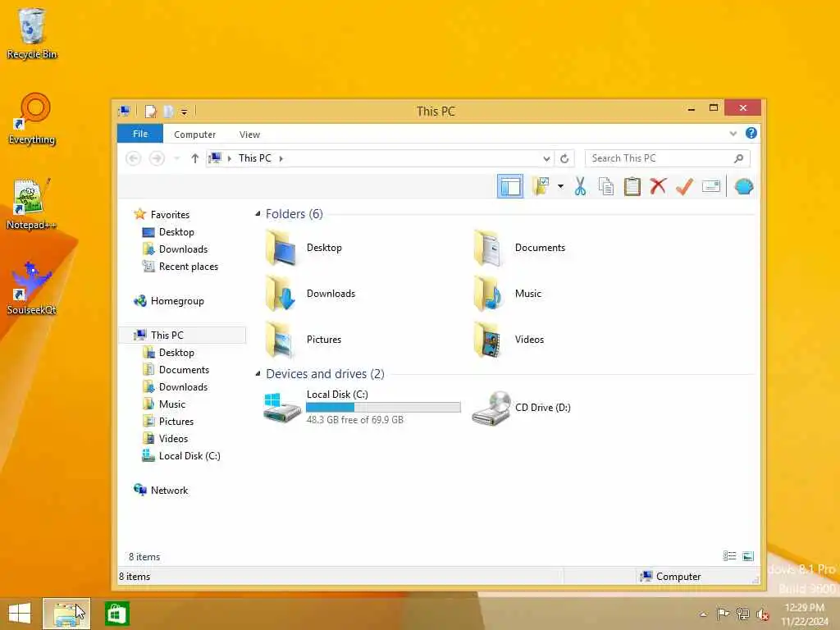The width and height of the screenshot is (840, 630).
Task: Select Music under This PC in sidebar
Action: 172,404
